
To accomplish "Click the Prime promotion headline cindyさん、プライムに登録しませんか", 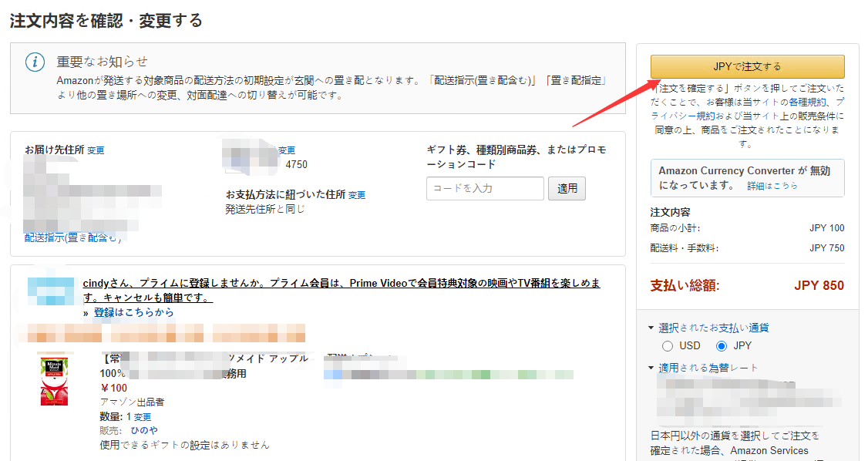I will [x=341, y=290].
